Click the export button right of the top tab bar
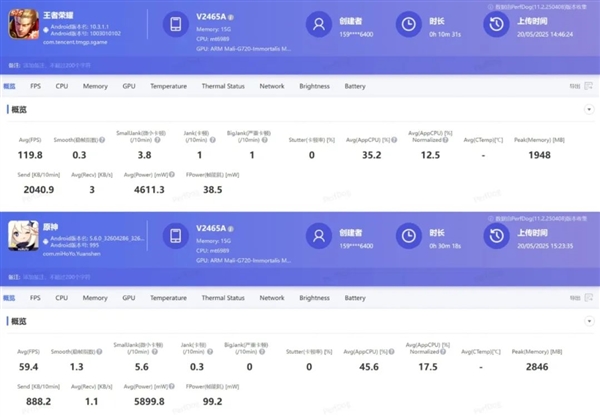This screenshot has width=600, height=417. click(x=575, y=86)
